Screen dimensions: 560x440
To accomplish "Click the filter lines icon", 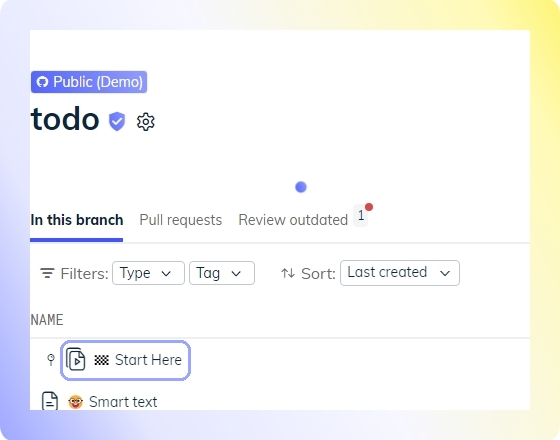I will tap(47, 273).
